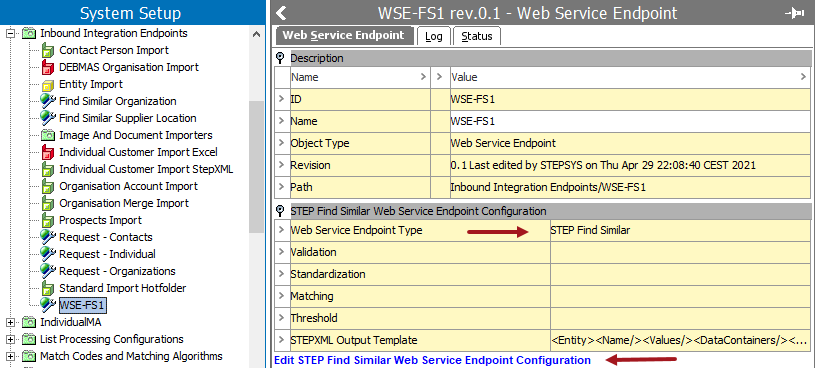815x368 pixels.
Task: Switch to the Log tab
Action: (x=433, y=36)
